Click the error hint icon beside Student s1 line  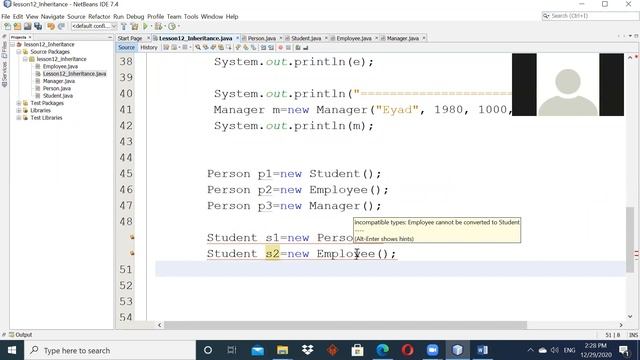pyautogui.click(x=132, y=237)
